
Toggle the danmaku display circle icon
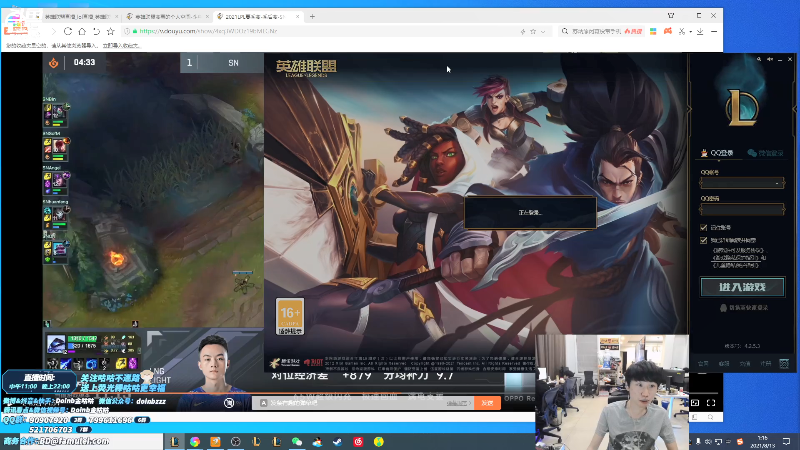[x=229, y=403]
